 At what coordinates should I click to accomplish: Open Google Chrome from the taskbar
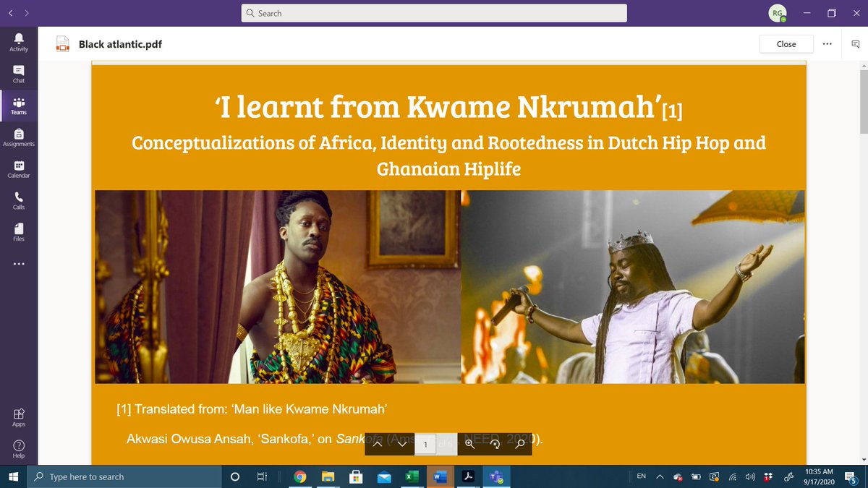[300, 476]
